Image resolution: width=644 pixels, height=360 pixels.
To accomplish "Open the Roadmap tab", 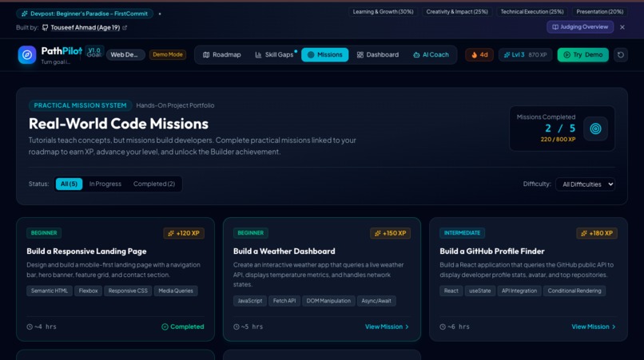I will point(222,54).
